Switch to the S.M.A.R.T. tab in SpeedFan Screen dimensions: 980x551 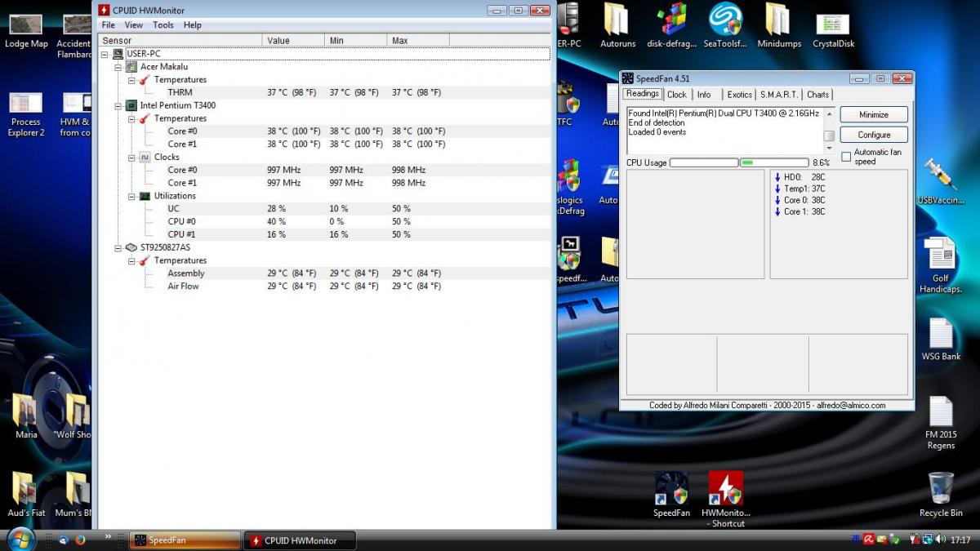[779, 95]
